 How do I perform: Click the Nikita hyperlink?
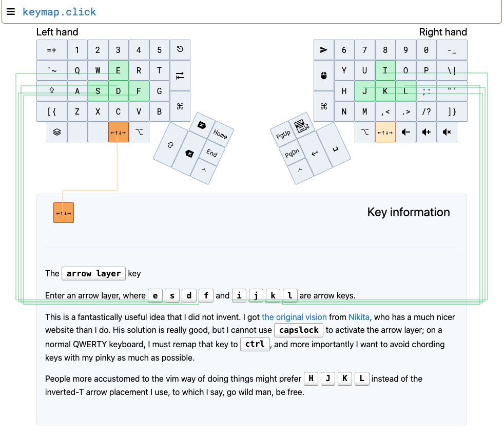click(358, 317)
